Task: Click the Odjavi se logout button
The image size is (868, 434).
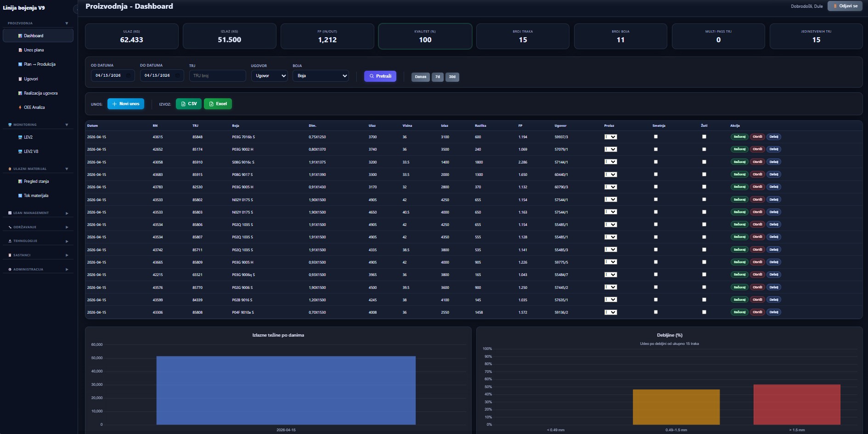Action: click(x=845, y=6)
